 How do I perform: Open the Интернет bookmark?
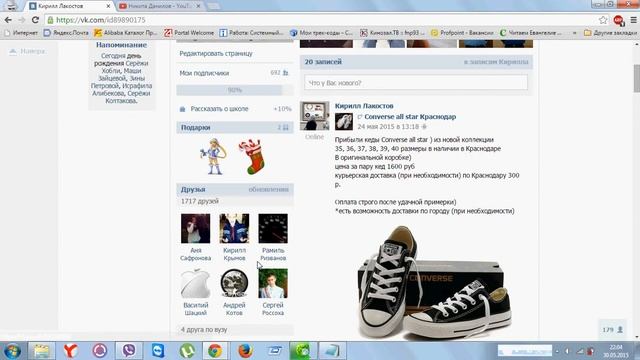(21, 33)
